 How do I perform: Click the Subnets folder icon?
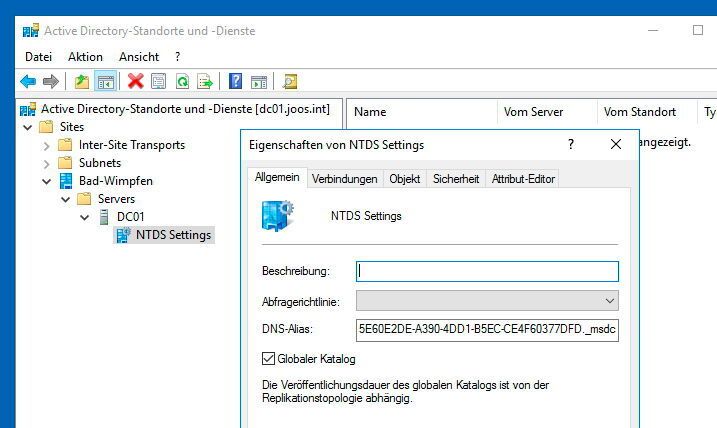tap(65, 163)
